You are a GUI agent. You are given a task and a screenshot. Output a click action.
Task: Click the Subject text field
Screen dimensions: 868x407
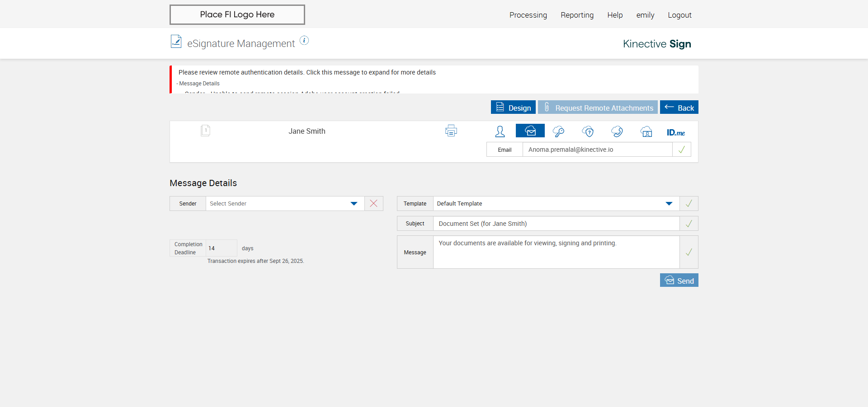coord(556,224)
